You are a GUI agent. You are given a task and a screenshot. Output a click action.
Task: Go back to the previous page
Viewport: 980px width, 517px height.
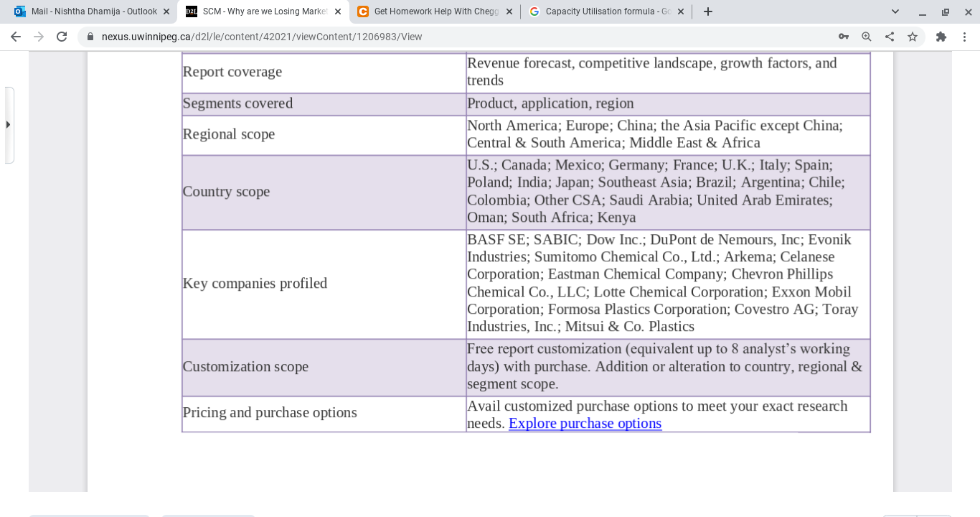coord(16,37)
